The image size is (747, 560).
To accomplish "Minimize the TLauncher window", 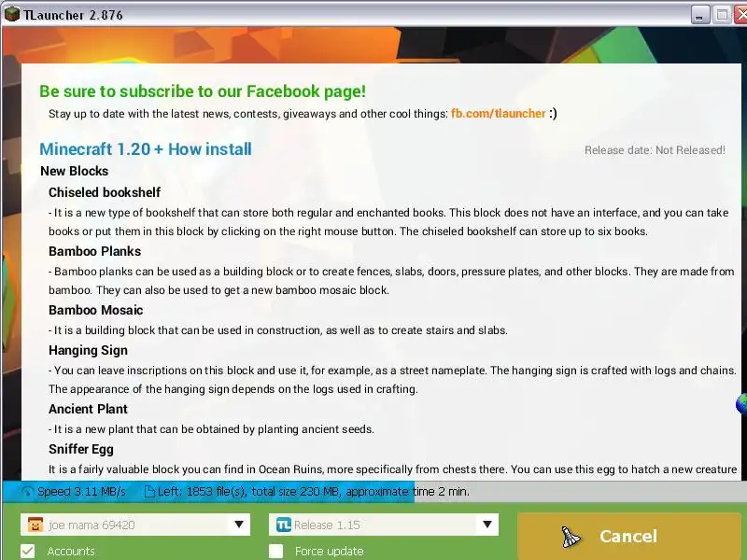I will pos(698,15).
